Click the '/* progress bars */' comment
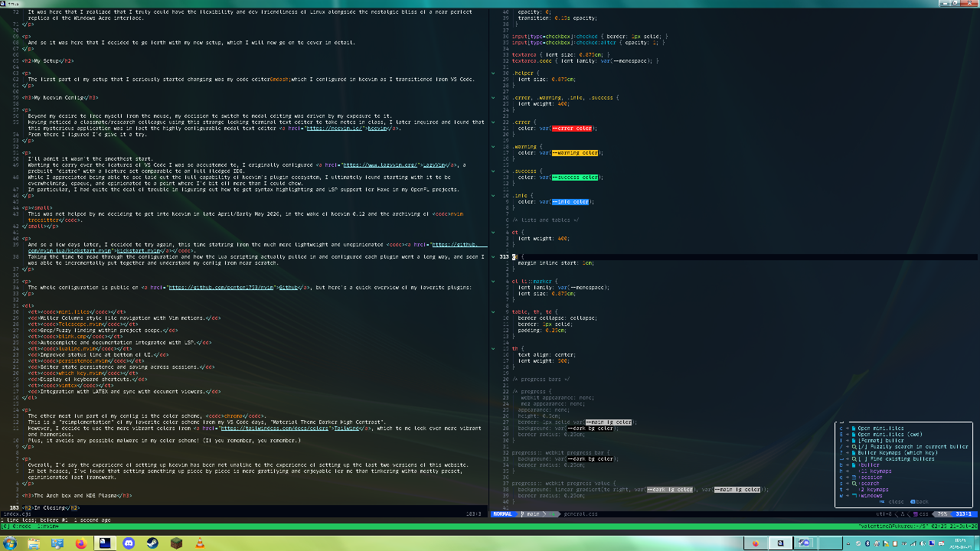980x551 pixels. pyautogui.click(x=541, y=380)
